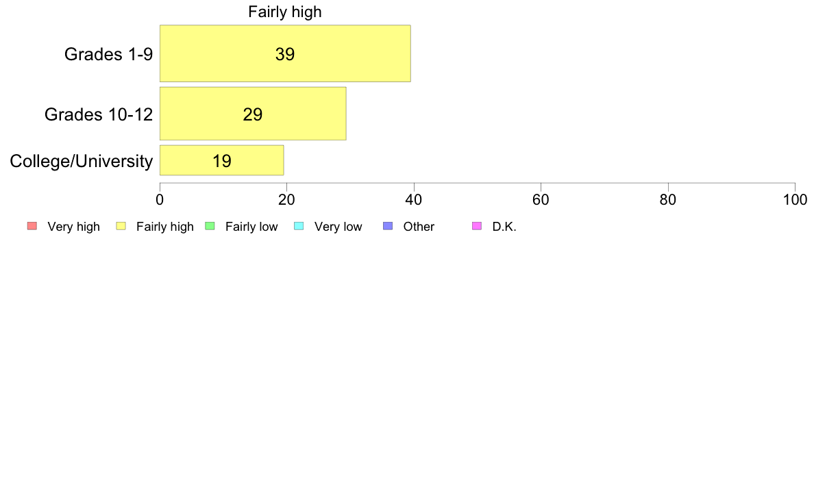Screen dimensions: 814x504
Task: Click the green Fairly low legend swatch
Action: pos(210,226)
